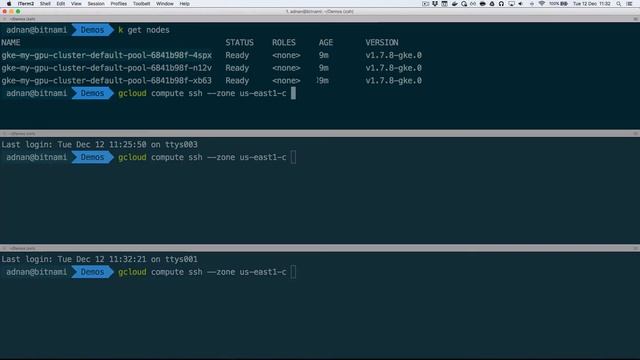Click the calendar menu bar icon
The image size is (640, 360).
tap(444, 4)
